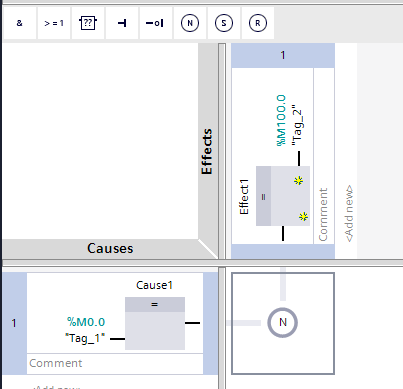Select cause row header 1
The image size is (403, 389).
pos(14,323)
